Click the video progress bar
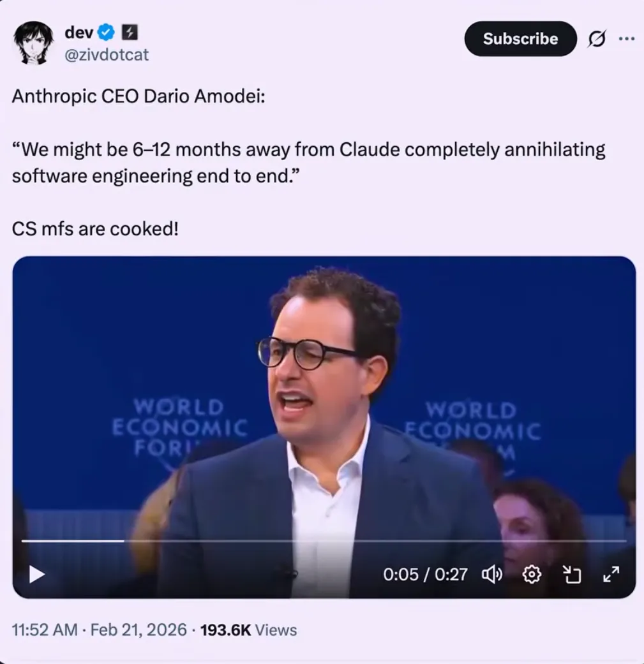 [324, 541]
